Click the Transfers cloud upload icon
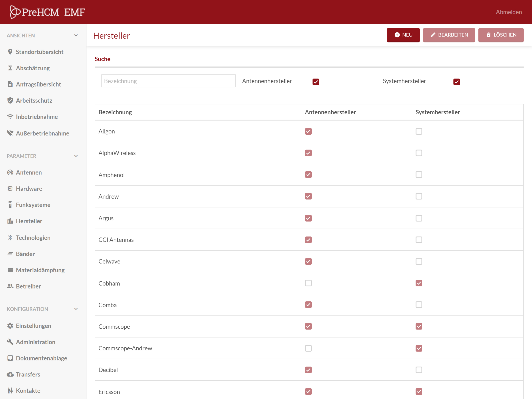 (10, 375)
